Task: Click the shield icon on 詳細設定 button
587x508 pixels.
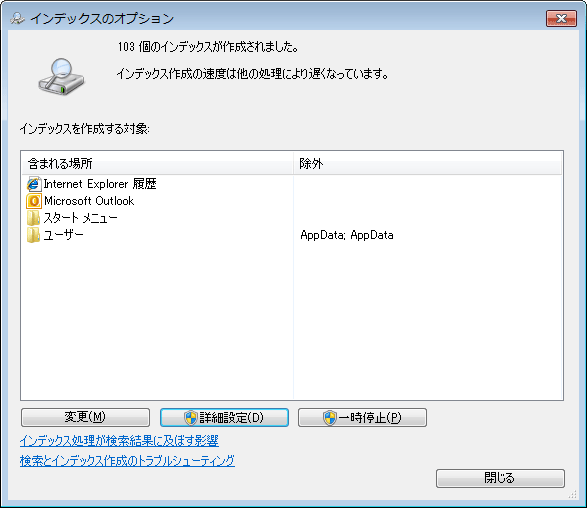Action: click(191, 418)
